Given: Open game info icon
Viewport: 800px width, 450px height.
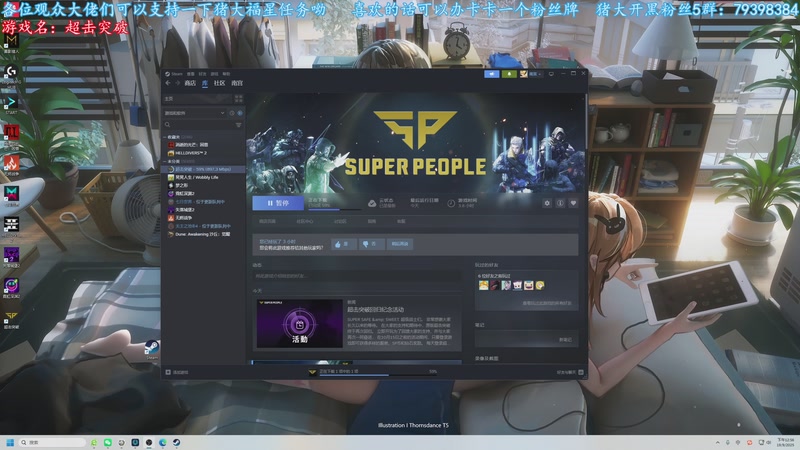Looking at the screenshot, I should point(560,203).
